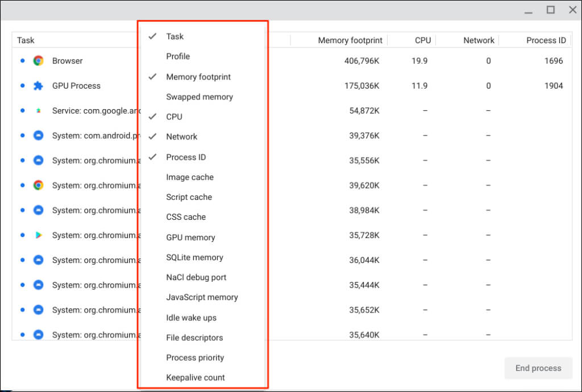Click the icon beside Service: com.google row
582x392 pixels.
(x=38, y=111)
